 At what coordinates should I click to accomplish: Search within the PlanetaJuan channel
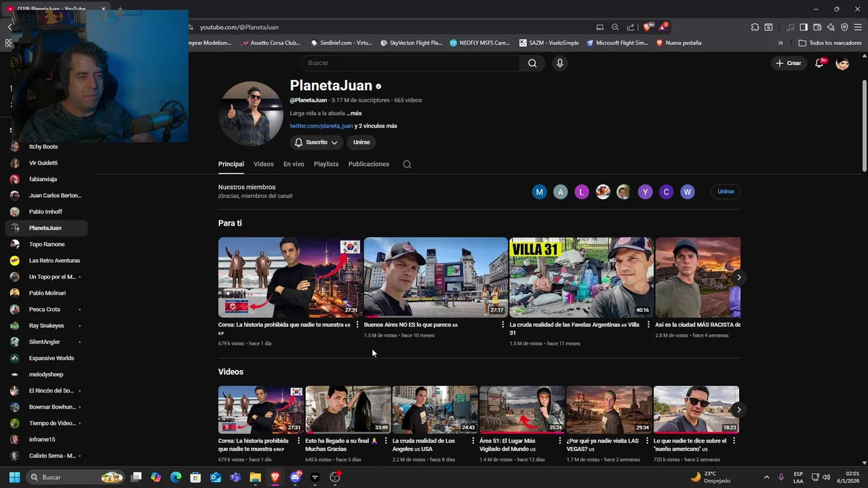(407, 164)
